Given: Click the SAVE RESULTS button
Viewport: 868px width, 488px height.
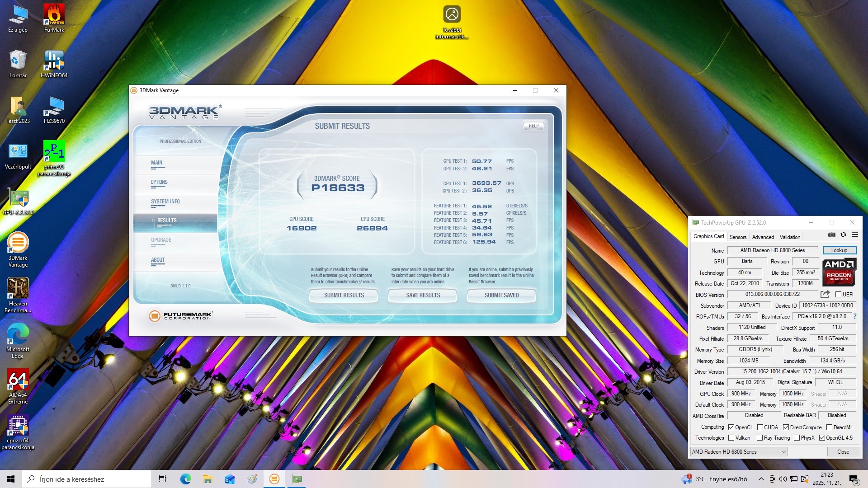Looking at the screenshot, I should click(423, 295).
